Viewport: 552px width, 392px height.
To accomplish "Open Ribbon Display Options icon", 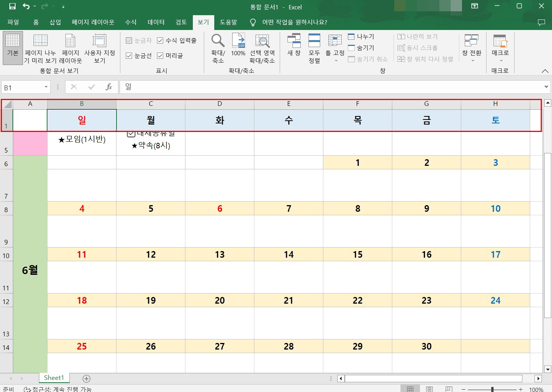I will (474, 6).
